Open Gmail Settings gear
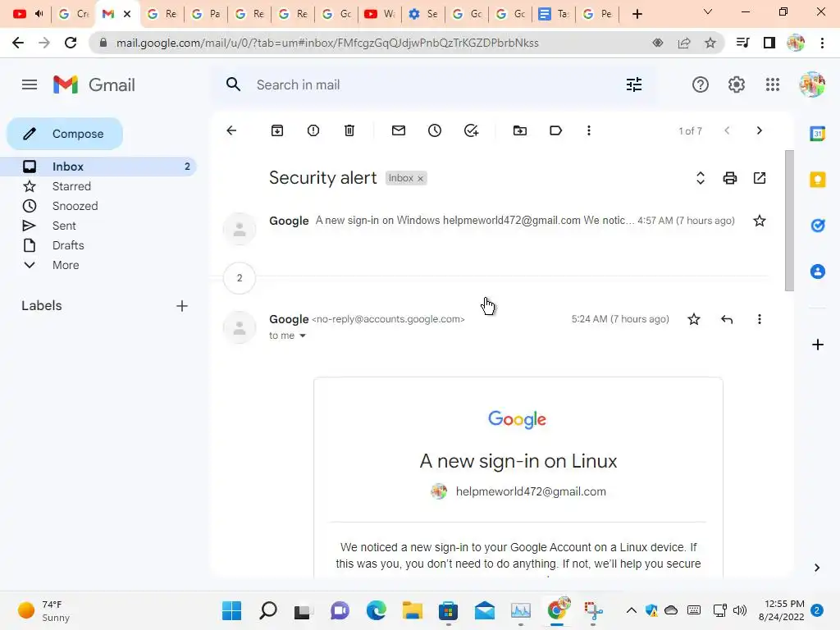The image size is (840, 630). click(x=737, y=84)
